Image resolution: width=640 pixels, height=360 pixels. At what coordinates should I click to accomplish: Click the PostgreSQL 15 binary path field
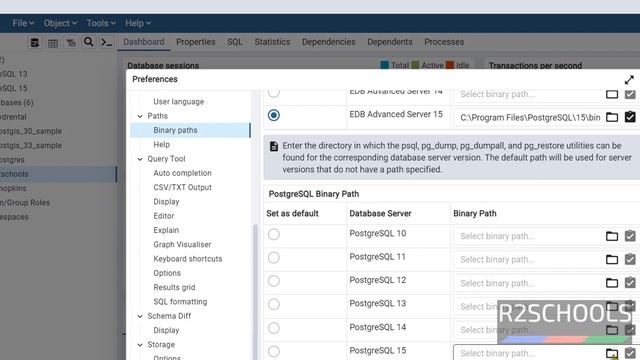pos(529,353)
